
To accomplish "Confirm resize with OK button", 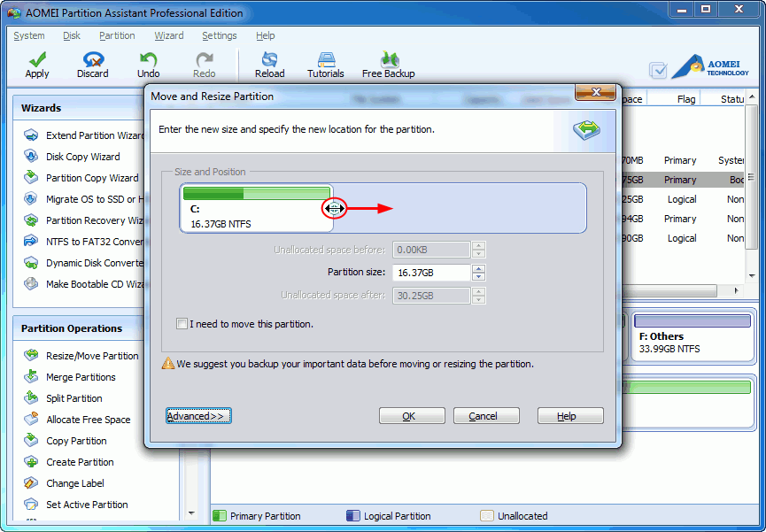I will click(x=412, y=416).
